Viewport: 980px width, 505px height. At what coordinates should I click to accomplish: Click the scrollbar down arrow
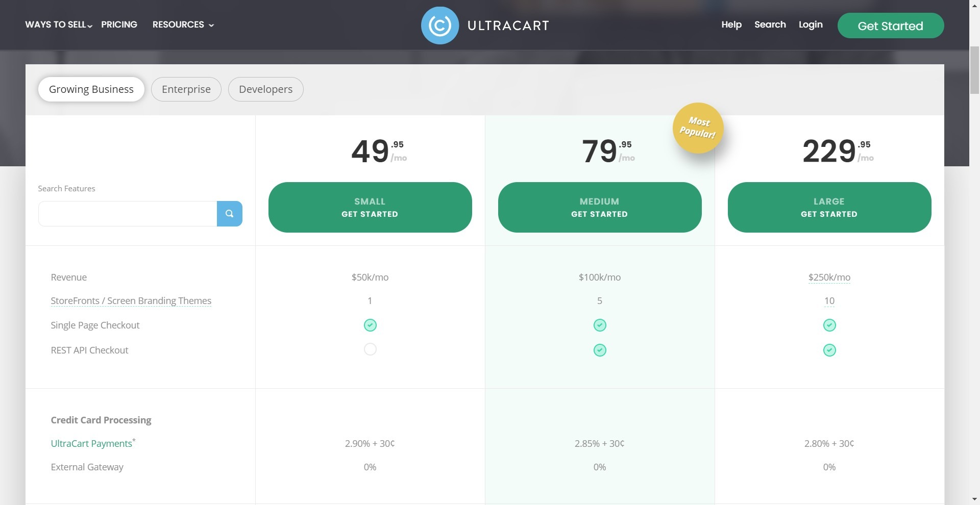(974, 499)
